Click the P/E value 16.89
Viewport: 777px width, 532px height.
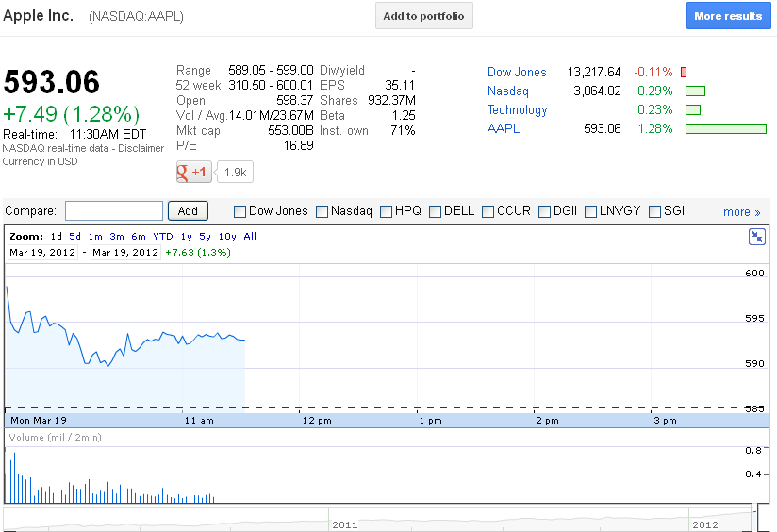(x=298, y=146)
